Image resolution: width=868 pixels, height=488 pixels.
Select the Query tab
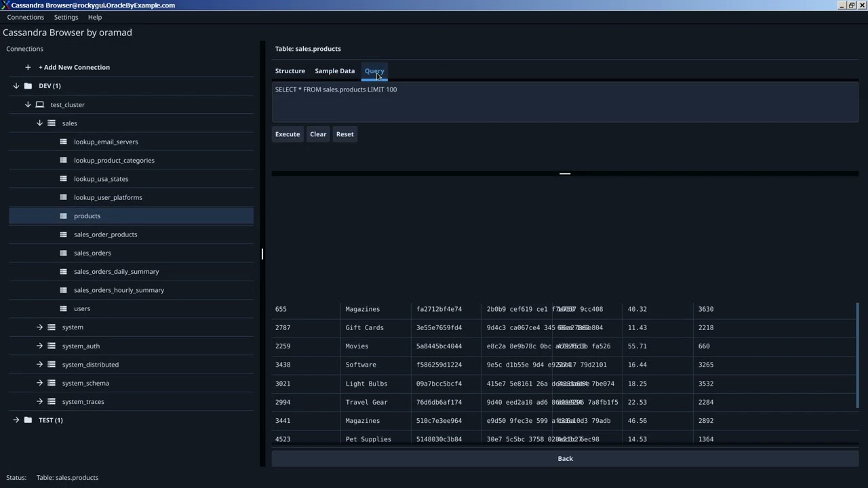point(374,70)
